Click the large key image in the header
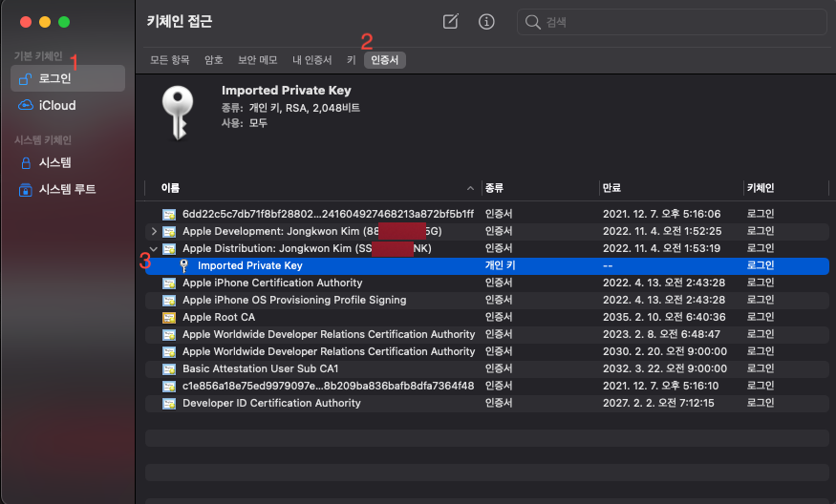The height and width of the screenshot is (504, 836). [178, 113]
